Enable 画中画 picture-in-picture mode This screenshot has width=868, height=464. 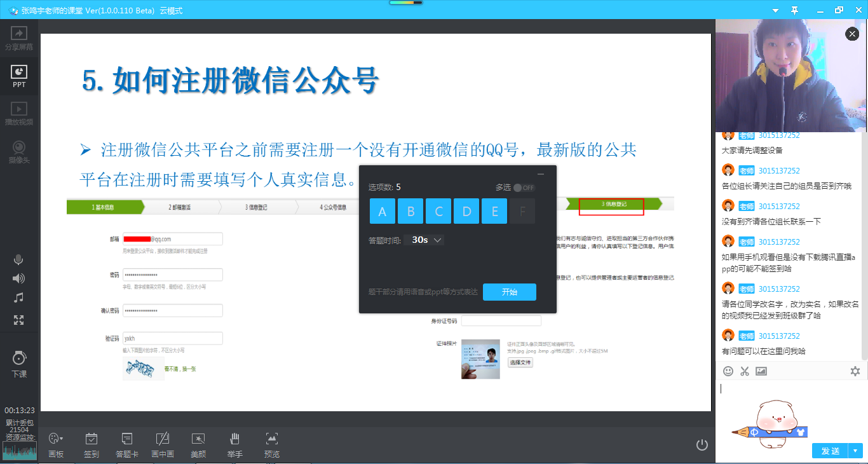pyautogui.click(x=163, y=444)
